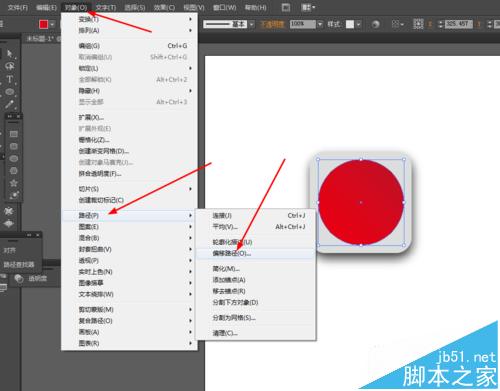
Task: Select 路径(P) in Object menu
Action: [x=129, y=216]
